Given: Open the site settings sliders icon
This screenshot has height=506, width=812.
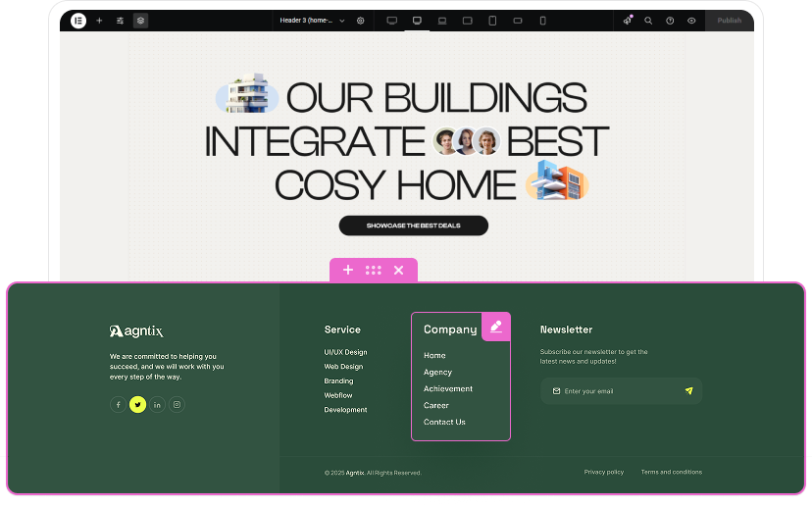Looking at the screenshot, I should [x=120, y=21].
